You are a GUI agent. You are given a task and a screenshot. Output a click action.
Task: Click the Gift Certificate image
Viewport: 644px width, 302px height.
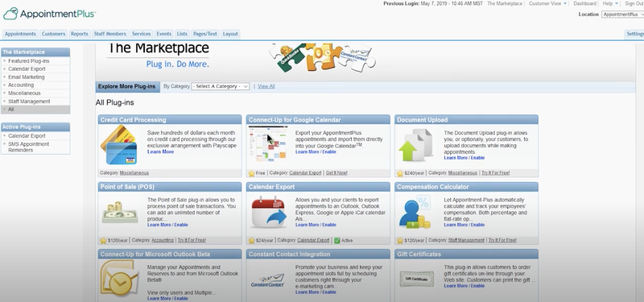coord(416,279)
